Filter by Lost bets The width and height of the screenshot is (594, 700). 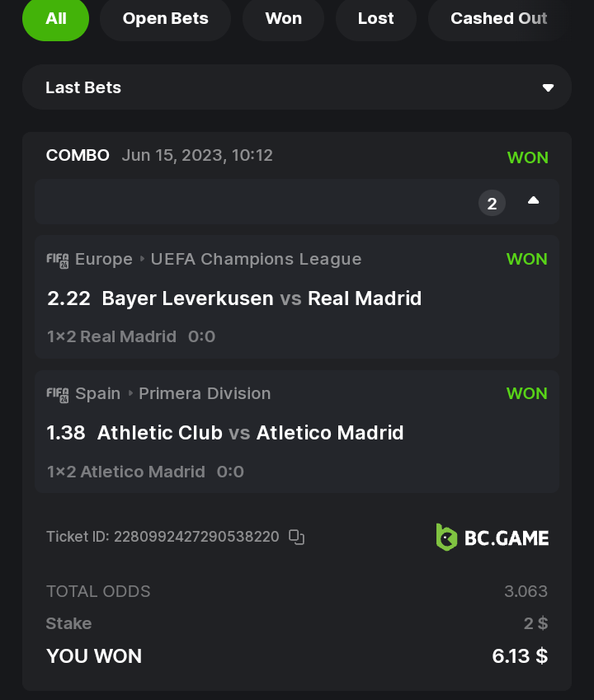(375, 19)
